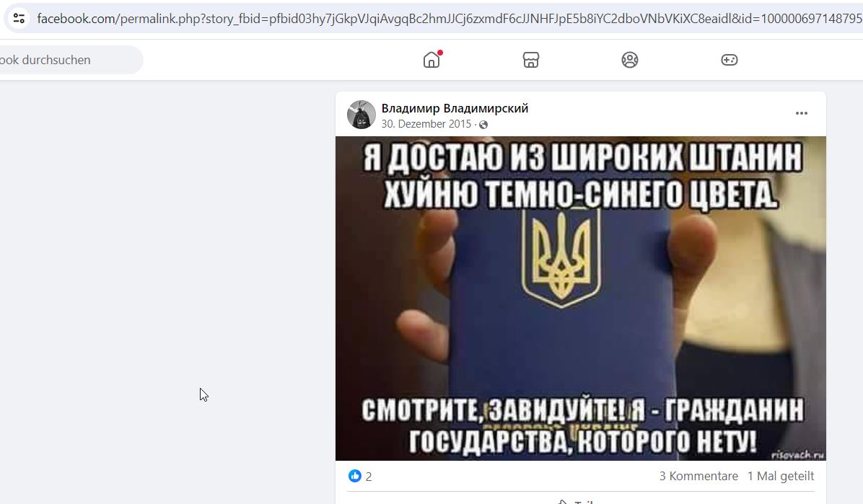Click the blue Like reaction icon
The width and height of the screenshot is (863, 504).
[x=355, y=476]
